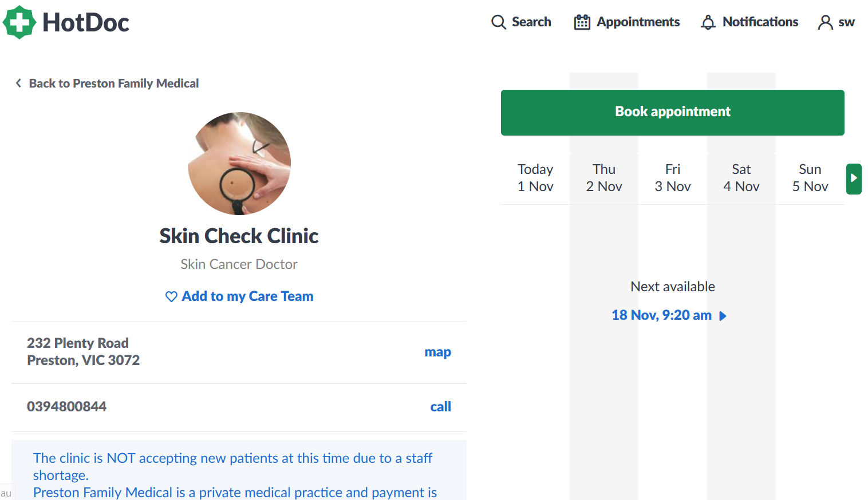Click the back chevron icon near clinic name
The width and height of the screenshot is (868, 500).
click(x=18, y=83)
